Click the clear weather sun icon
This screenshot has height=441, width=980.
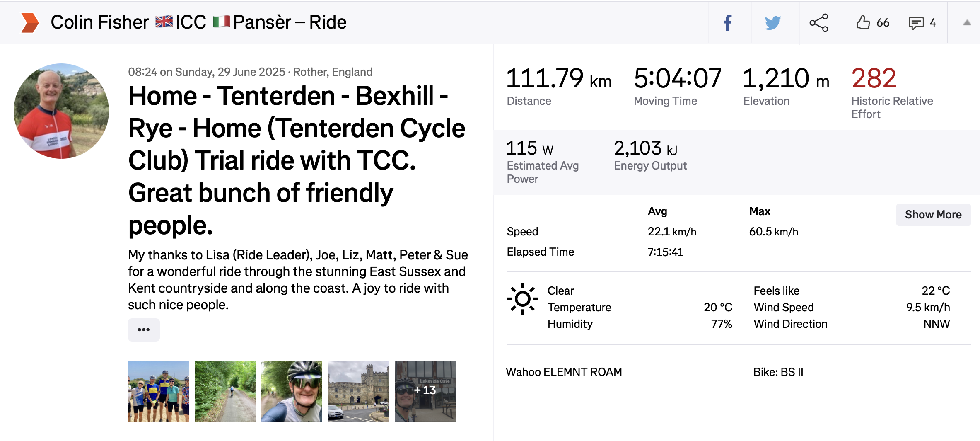pos(522,299)
